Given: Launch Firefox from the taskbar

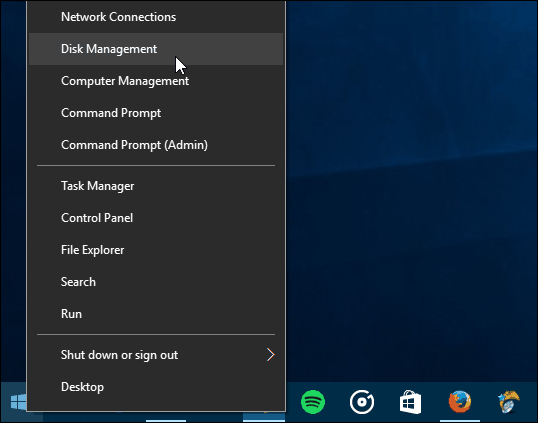Looking at the screenshot, I should click(460, 401).
